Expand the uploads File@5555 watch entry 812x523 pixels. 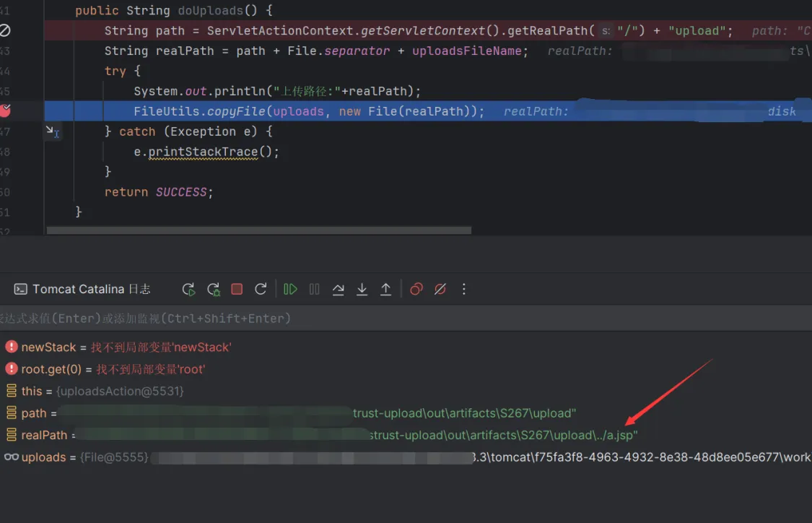click(12, 457)
